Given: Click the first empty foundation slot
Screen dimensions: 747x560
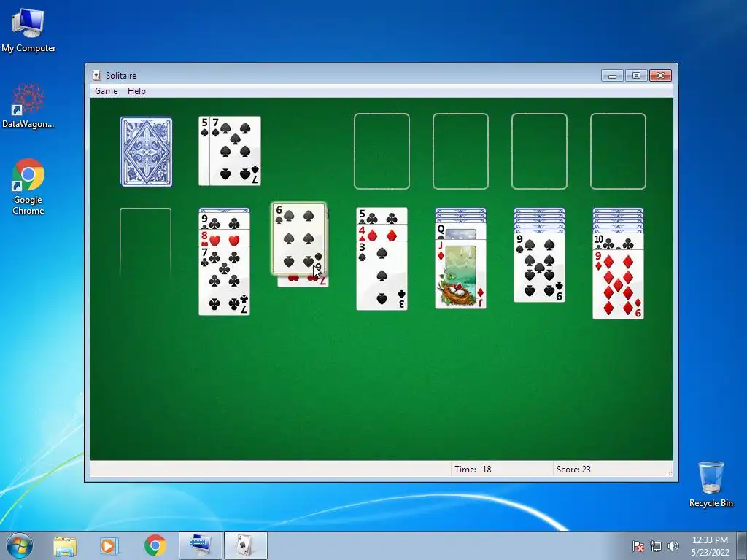Looking at the screenshot, I should [382, 152].
